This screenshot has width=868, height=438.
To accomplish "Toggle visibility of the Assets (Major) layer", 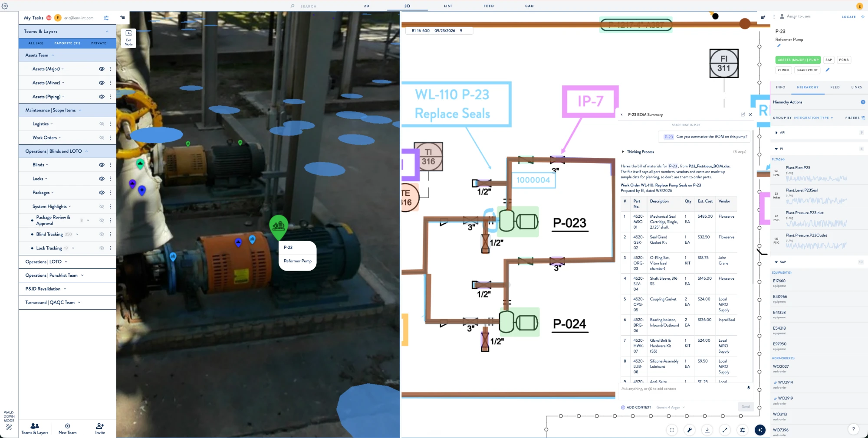I will pos(102,69).
